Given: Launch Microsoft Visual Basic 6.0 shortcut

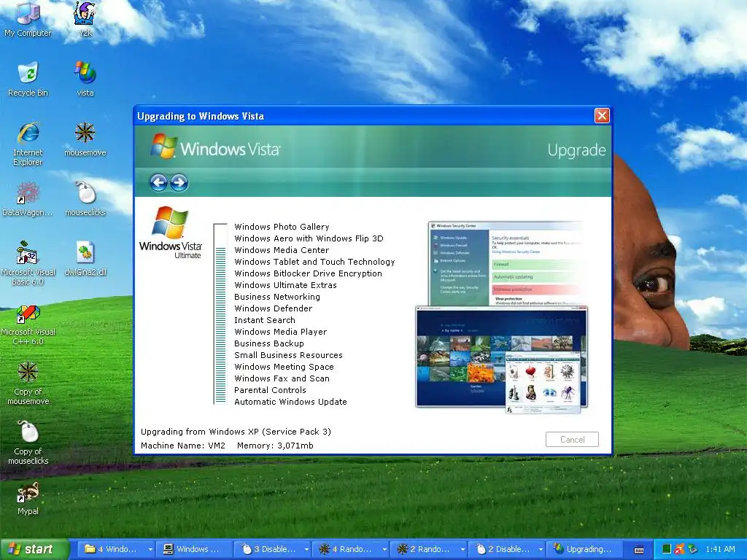Looking at the screenshot, I should pyautogui.click(x=28, y=262).
